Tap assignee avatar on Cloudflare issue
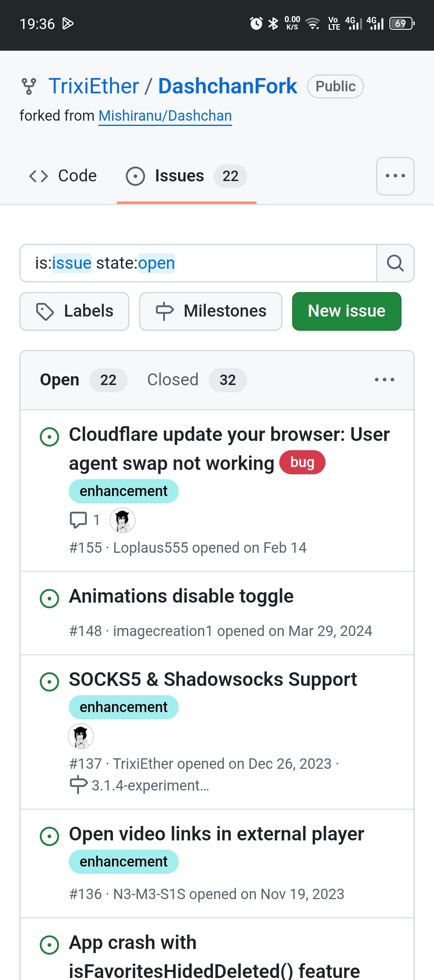 coord(123,520)
